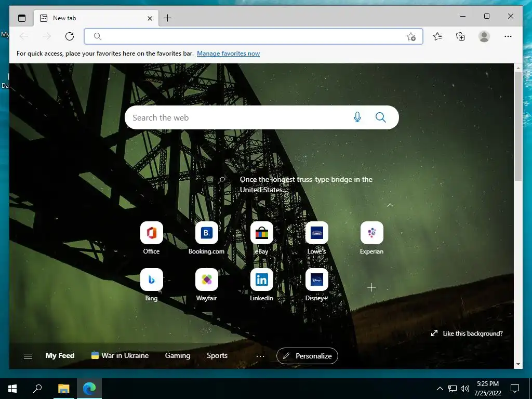Viewport: 532px width, 399px height.
Task: Open the eBay quick link
Action: tap(262, 238)
